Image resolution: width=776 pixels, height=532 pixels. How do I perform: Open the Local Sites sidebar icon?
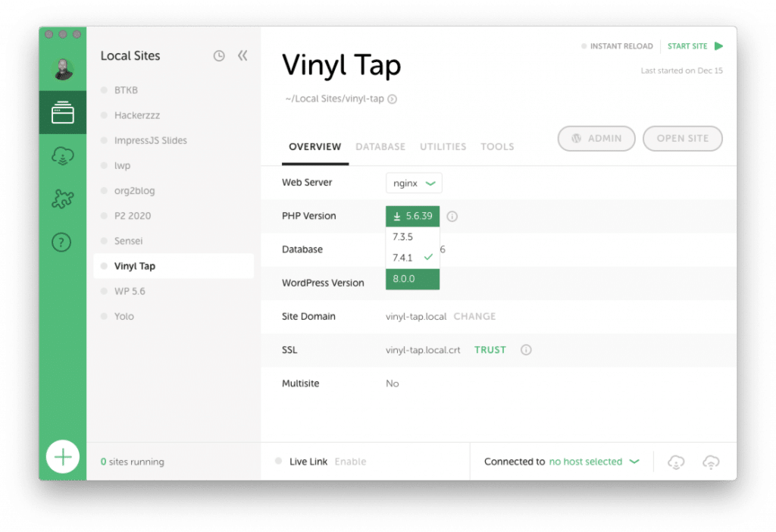point(62,112)
